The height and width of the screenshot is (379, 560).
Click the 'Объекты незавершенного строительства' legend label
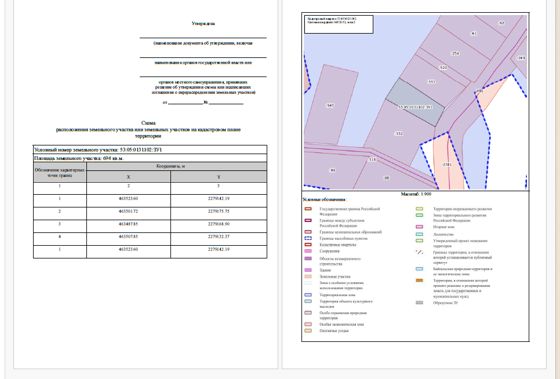coord(340,261)
